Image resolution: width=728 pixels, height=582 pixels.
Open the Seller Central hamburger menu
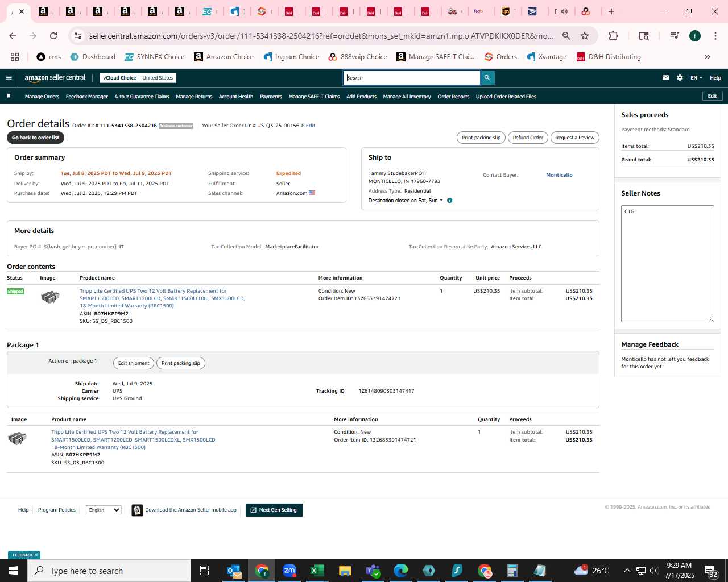pos(9,78)
